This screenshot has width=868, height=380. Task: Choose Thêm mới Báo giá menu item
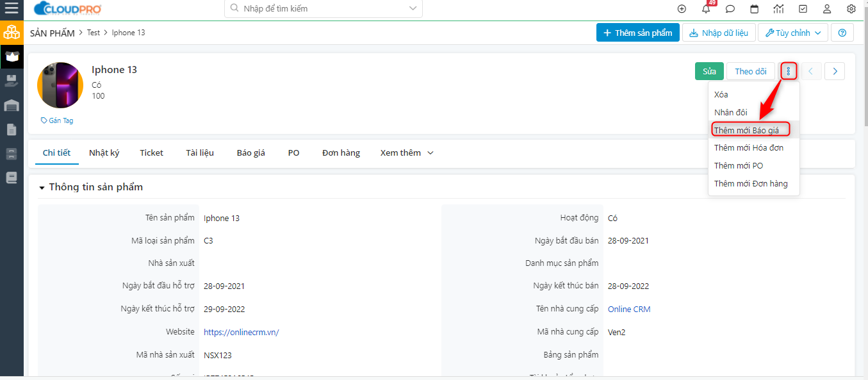[x=753, y=129]
